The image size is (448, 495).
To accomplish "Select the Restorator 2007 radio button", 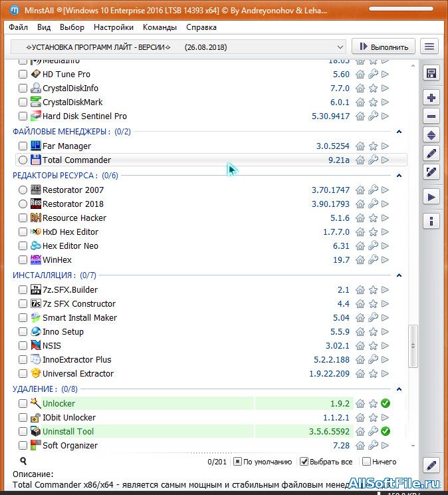I will pyautogui.click(x=23, y=190).
